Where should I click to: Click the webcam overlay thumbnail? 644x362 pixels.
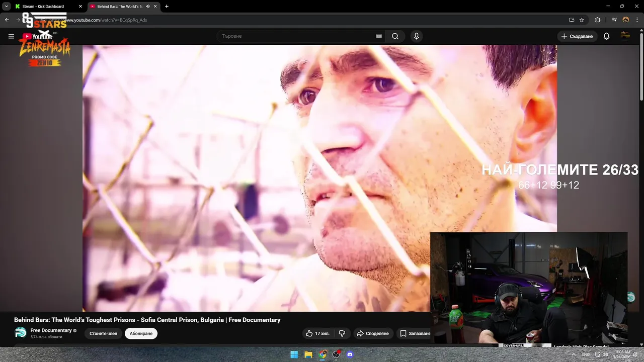[x=529, y=288]
